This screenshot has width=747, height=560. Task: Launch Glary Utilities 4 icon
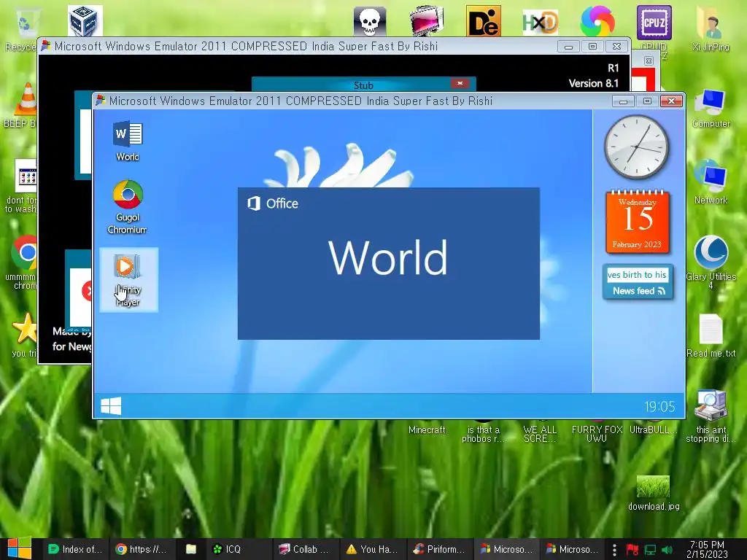[x=711, y=262]
